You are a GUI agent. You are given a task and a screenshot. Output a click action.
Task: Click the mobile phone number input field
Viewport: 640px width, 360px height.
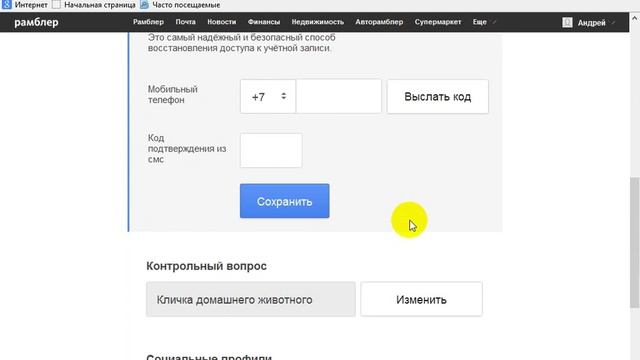click(339, 97)
